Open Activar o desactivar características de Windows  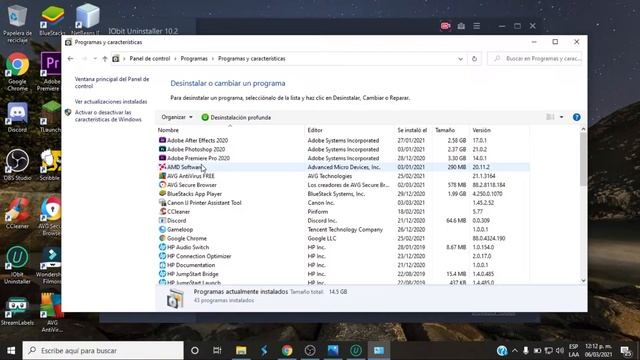pyautogui.click(x=108, y=116)
